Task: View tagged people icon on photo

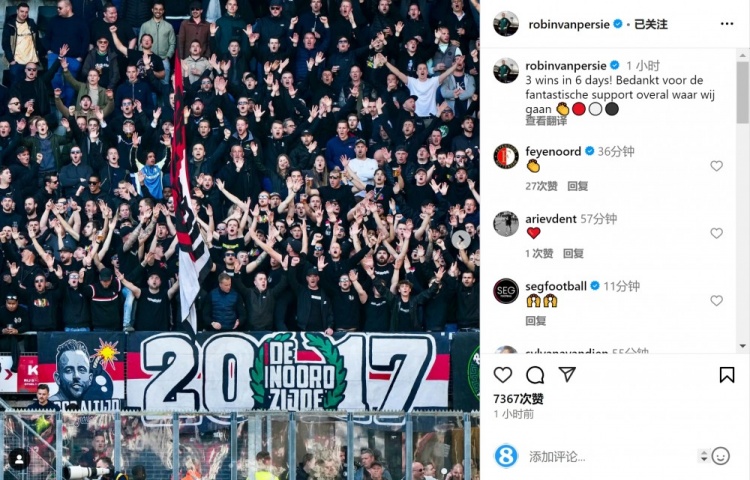Action: click(19, 459)
